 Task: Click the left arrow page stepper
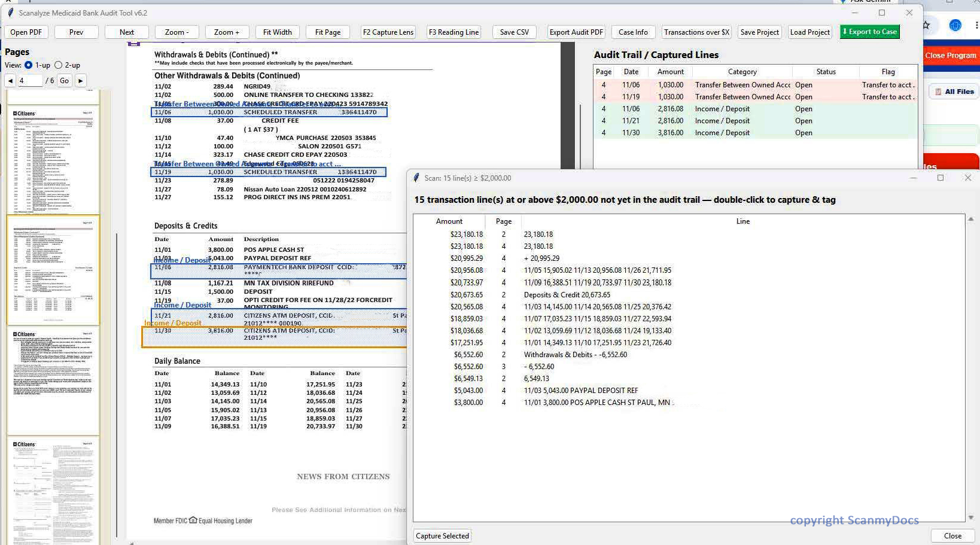pos(10,80)
